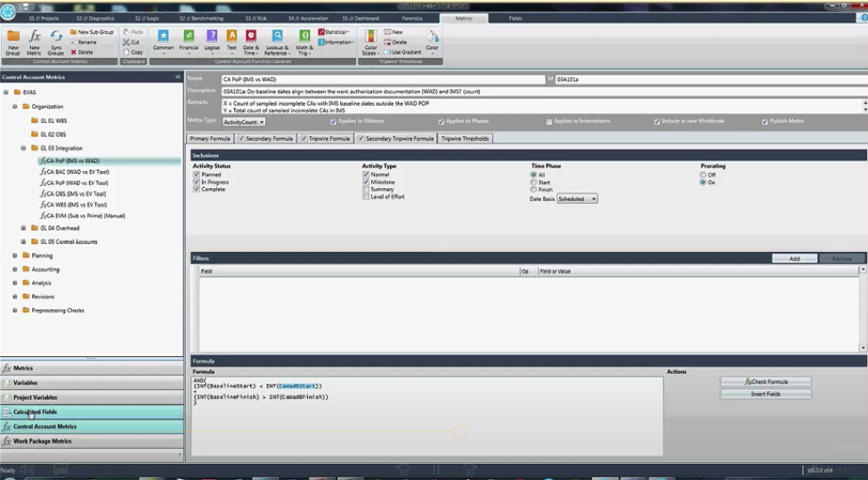Open the Fields ribbon tab
868x480 pixels.
click(515, 18)
